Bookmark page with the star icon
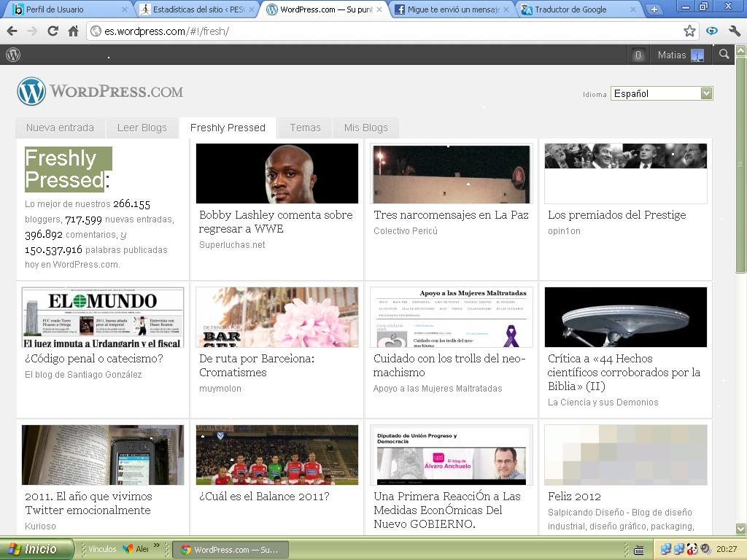 pos(689,31)
